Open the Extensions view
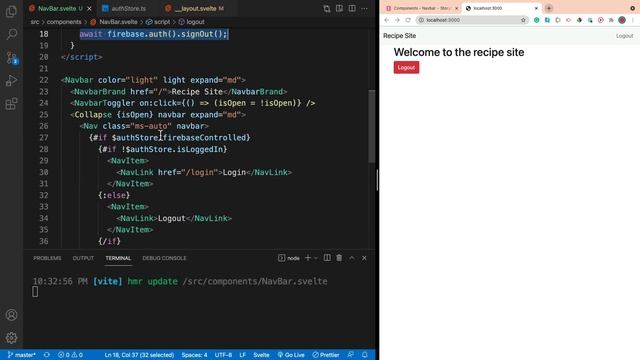640x360 pixels. click(11, 104)
